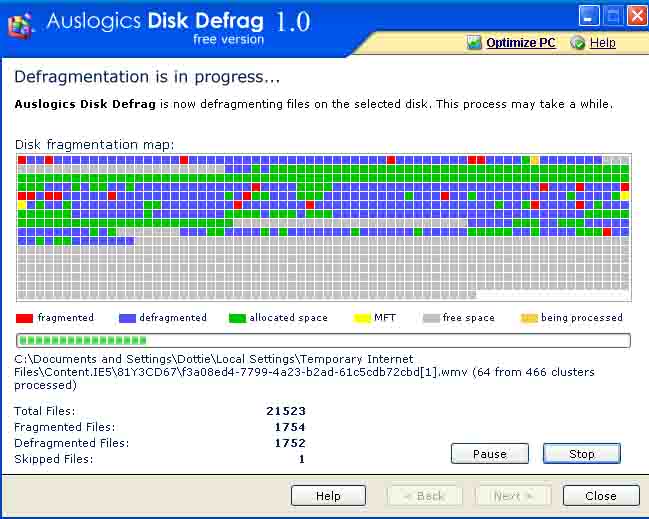649x519 pixels.
Task: Click the blue defragmented legend swatch
Action: point(127,318)
